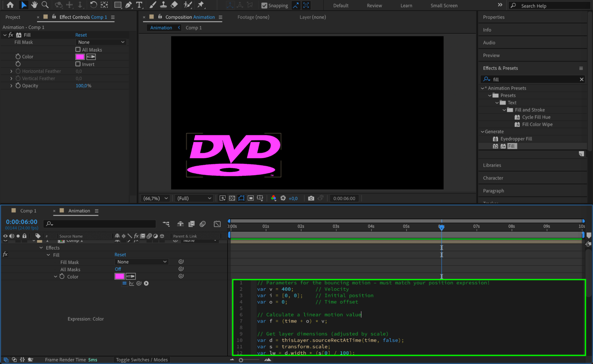Open the magenta Color swatch in Effect Controls
Image resolution: width=593 pixels, height=364 pixels.
pyautogui.click(x=80, y=57)
